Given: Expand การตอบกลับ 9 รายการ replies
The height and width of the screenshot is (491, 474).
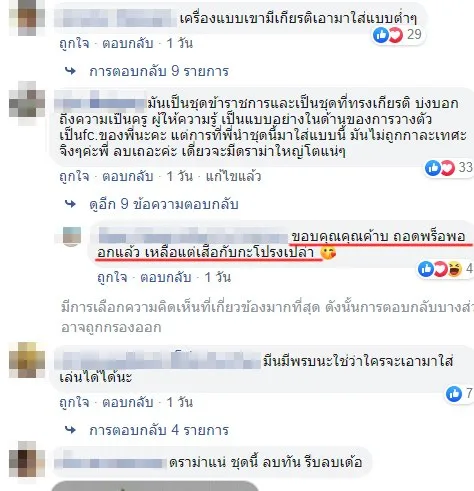Looking at the screenshot, I should point(159,71).
